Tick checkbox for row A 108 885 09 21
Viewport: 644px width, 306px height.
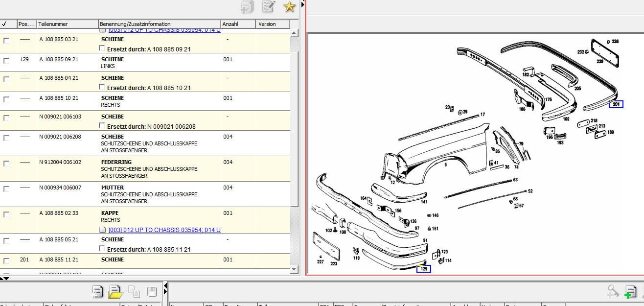(x=6, y=61)
